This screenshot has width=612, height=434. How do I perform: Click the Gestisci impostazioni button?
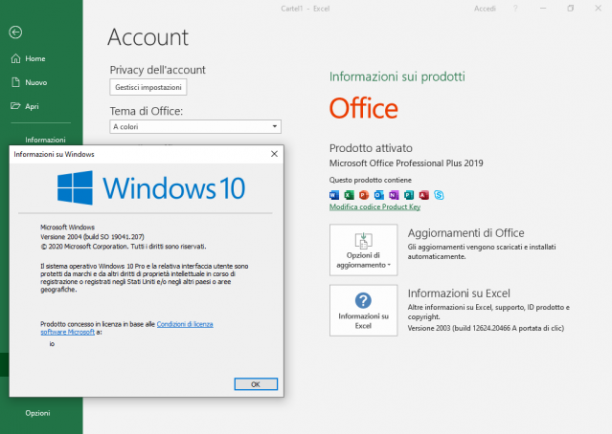(148, 87)
